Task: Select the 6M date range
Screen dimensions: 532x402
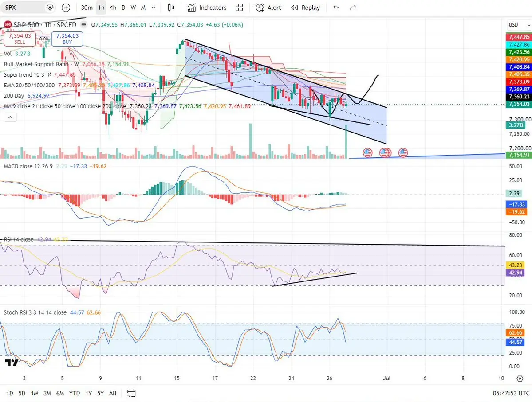Action: click(x=60, y=393)
